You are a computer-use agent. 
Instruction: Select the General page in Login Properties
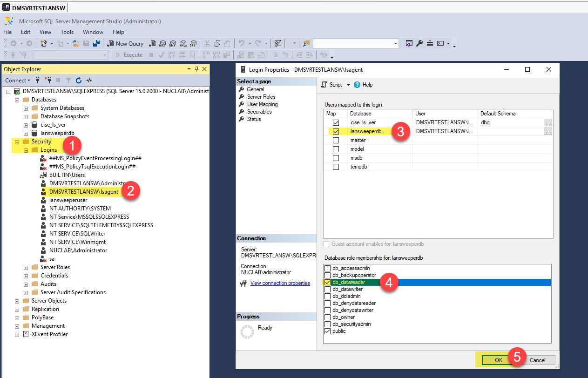click(x=256, y=89)
